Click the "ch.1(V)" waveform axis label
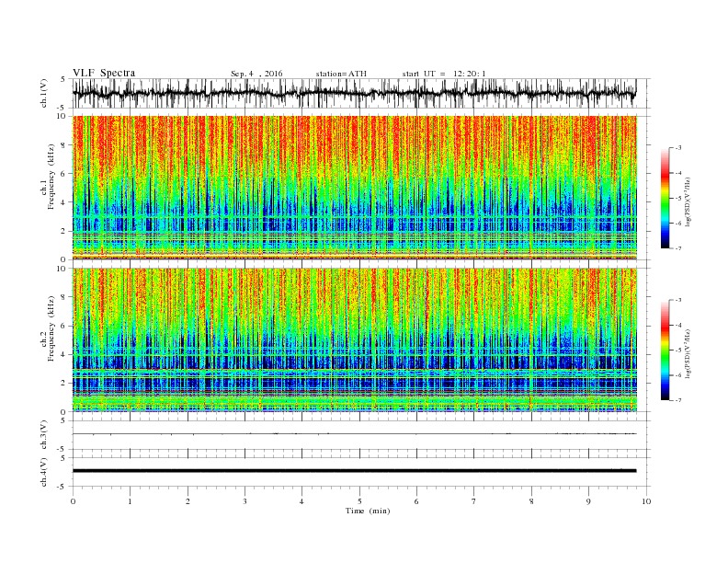This screenshot has height=563, width=728. (x=44, y=93)
